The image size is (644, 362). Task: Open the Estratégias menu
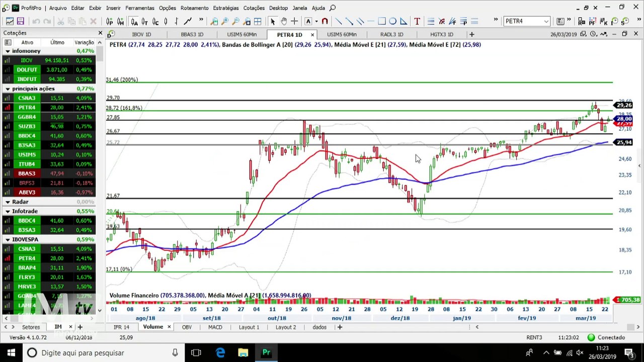(x=226, y=8)
